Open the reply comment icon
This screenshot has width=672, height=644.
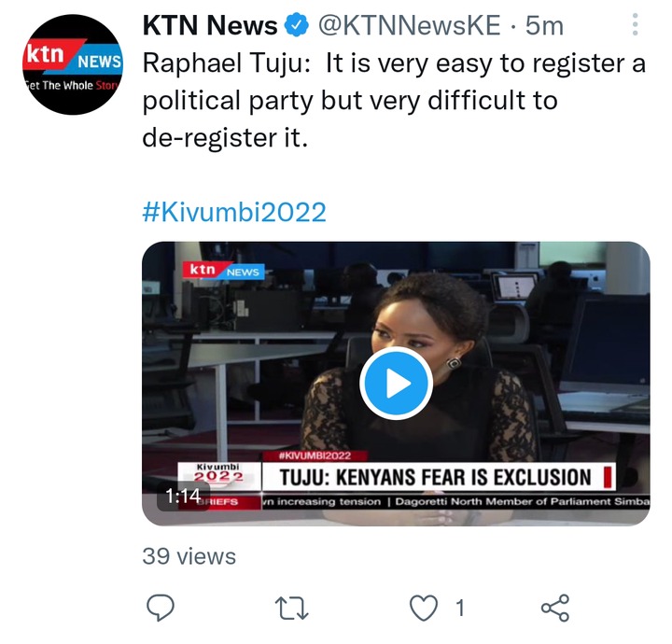pyautogui.click(x=161, y=608)
